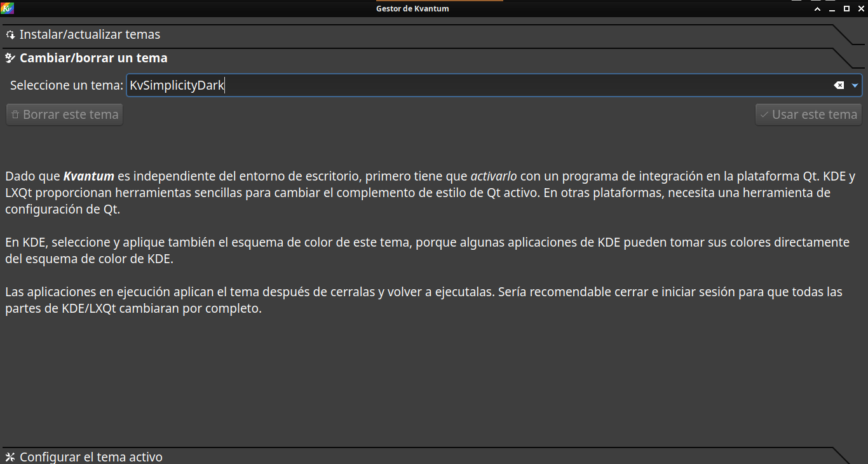
Task: Expand the Instalar/actualizar temas section
Action: [90, 35]
